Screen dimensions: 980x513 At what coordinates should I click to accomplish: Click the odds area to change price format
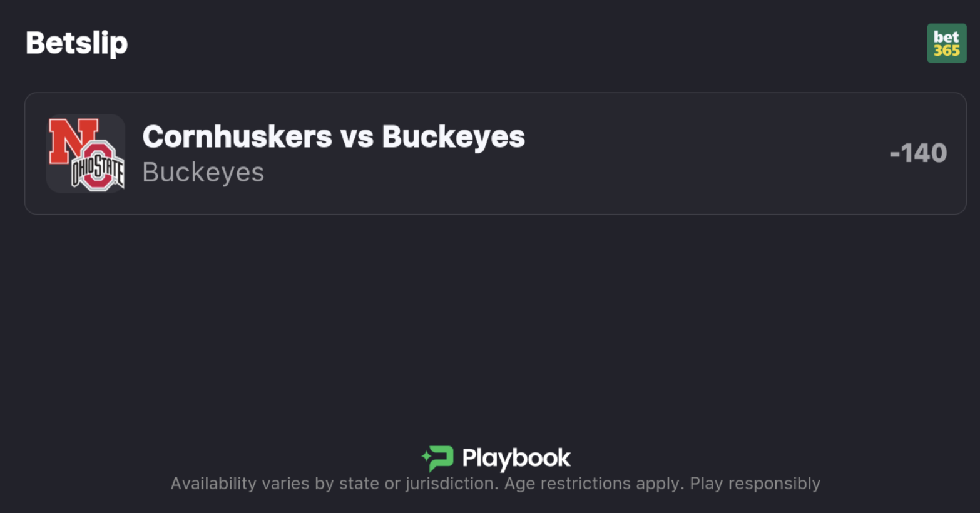click(x=918, y=152)
